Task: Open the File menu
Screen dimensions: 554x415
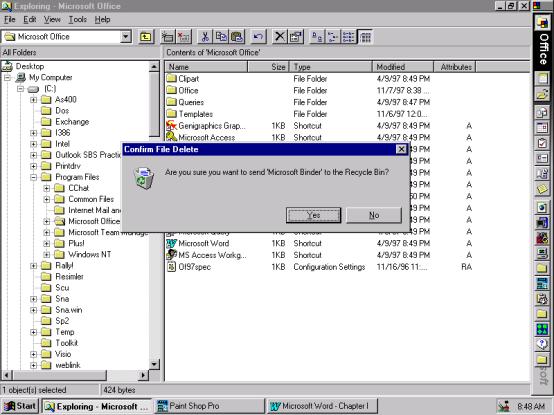Action: pos(10,19)
